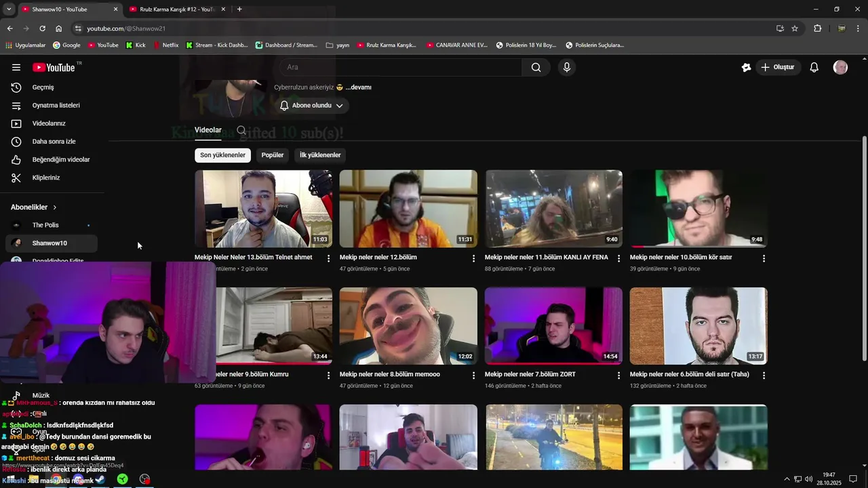Close the Shanwow10 browser tab
868x488 pixels.
tap(115, 9)
